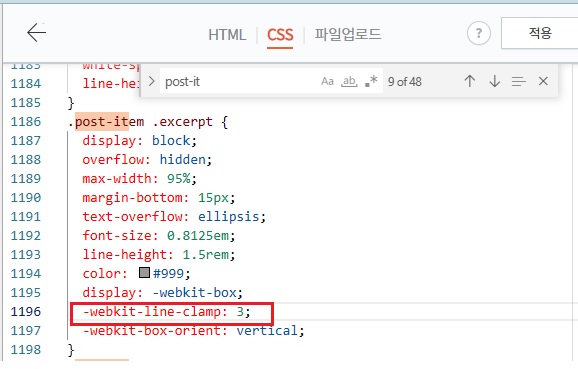Click line number 1198
Image resolution: width=578 pixels, height=369 pixels.
(x=25, y=349)
